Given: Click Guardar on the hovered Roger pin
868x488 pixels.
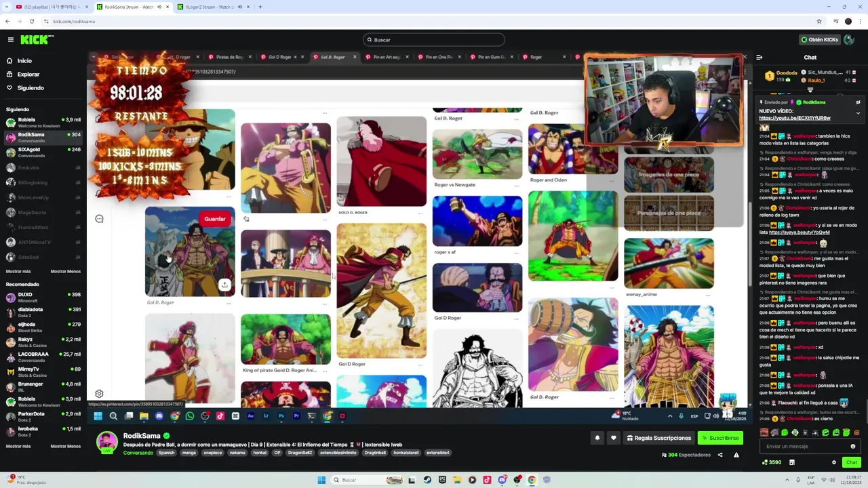Looking at the screenshot, I should tap(215, 219).
